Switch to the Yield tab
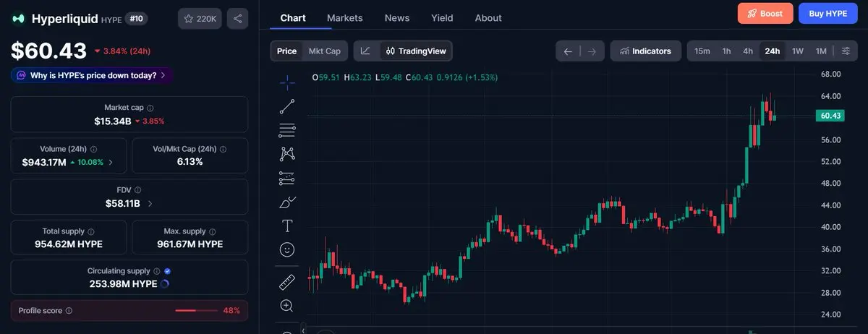 [442, 18]
